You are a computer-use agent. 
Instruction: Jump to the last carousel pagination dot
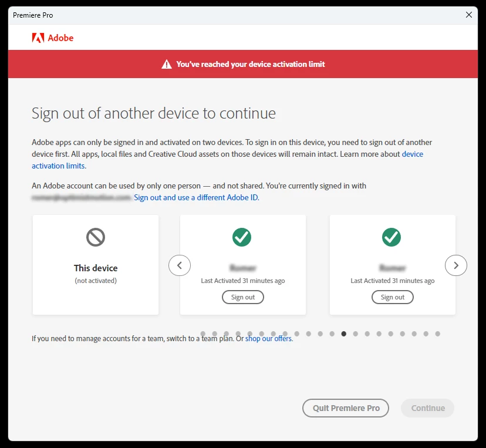click(x=438, y=334)
